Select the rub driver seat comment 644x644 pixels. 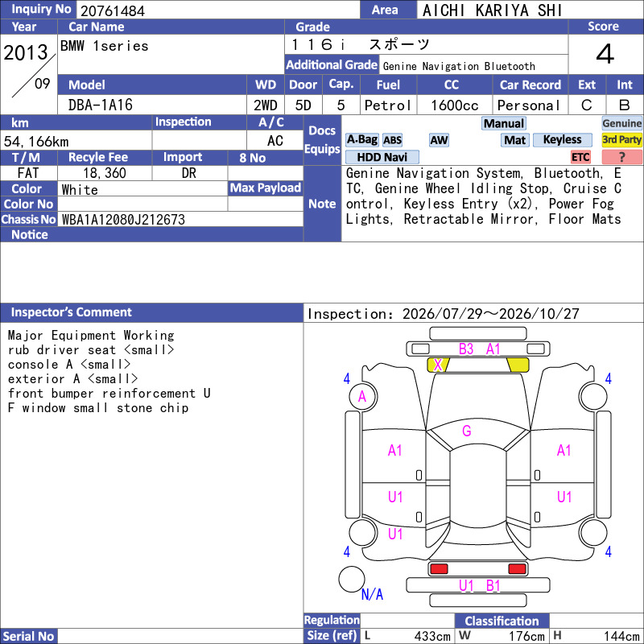click(91, 350)
